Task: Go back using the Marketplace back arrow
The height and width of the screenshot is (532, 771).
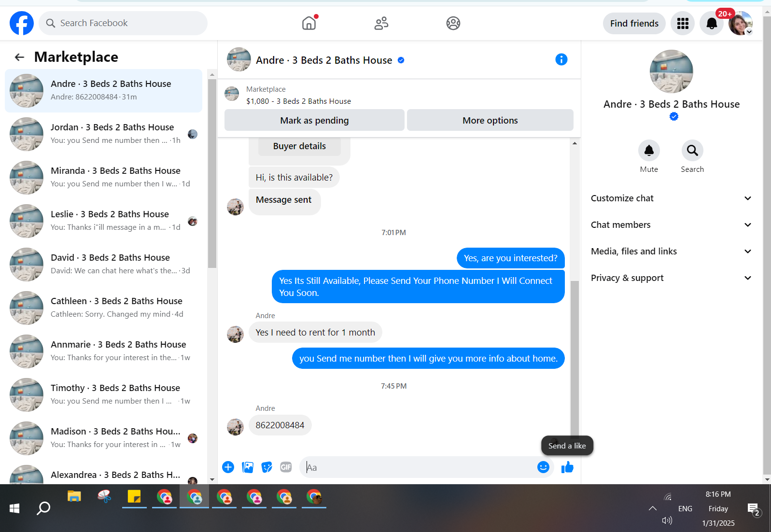Action: click(x=19, y=57)
